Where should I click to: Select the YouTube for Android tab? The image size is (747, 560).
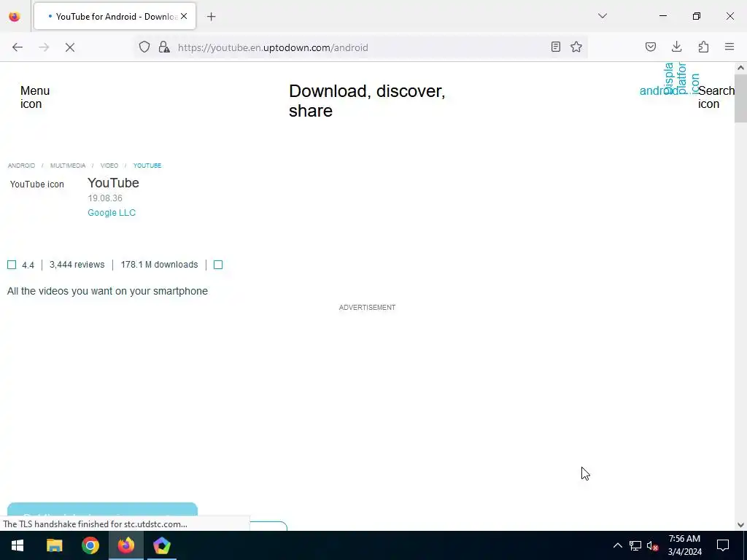pyautogui.click(x=115, y=16)
